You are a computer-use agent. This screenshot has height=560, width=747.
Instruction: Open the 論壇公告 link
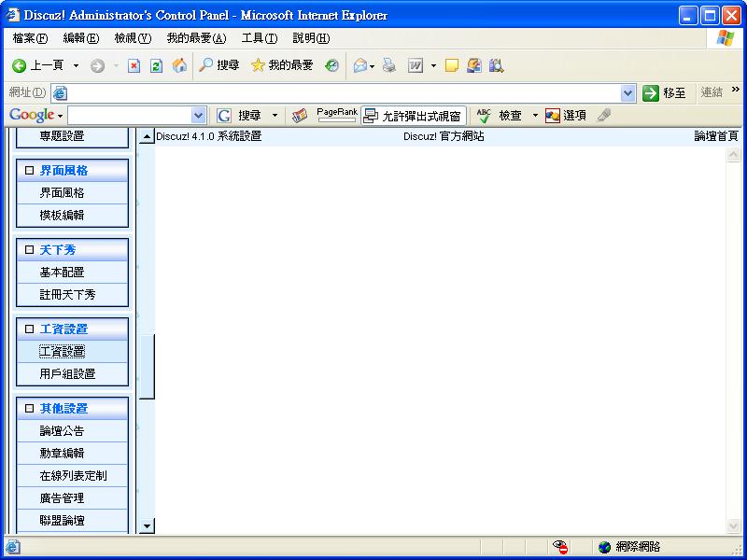coord(62,431)
